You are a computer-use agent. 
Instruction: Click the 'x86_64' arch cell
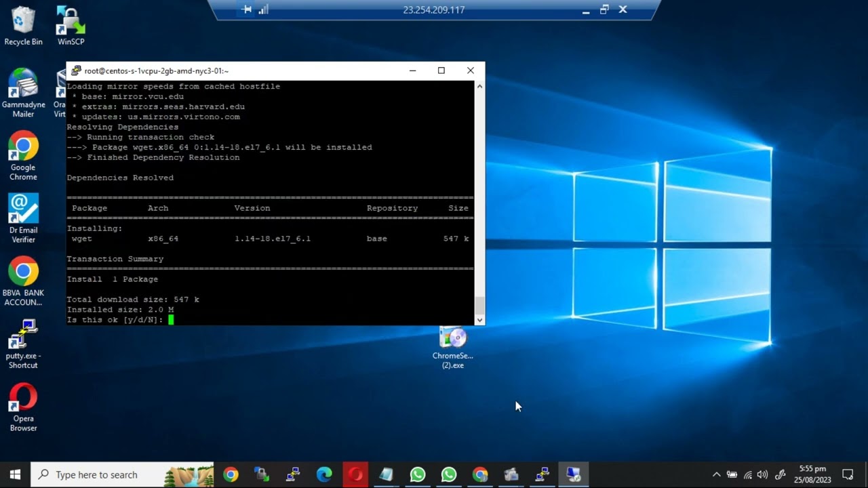(x=163, y=239)
